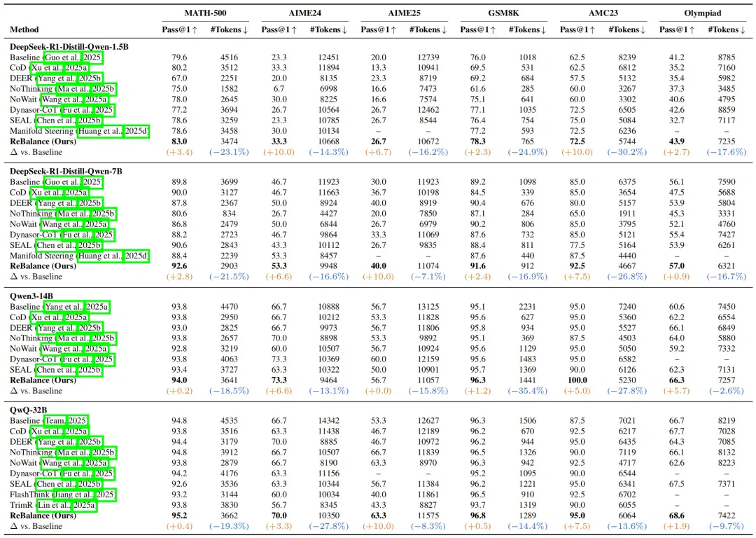Open Lin et al. citation beside TrimR

pyautogui.click(x=54, y=505)
